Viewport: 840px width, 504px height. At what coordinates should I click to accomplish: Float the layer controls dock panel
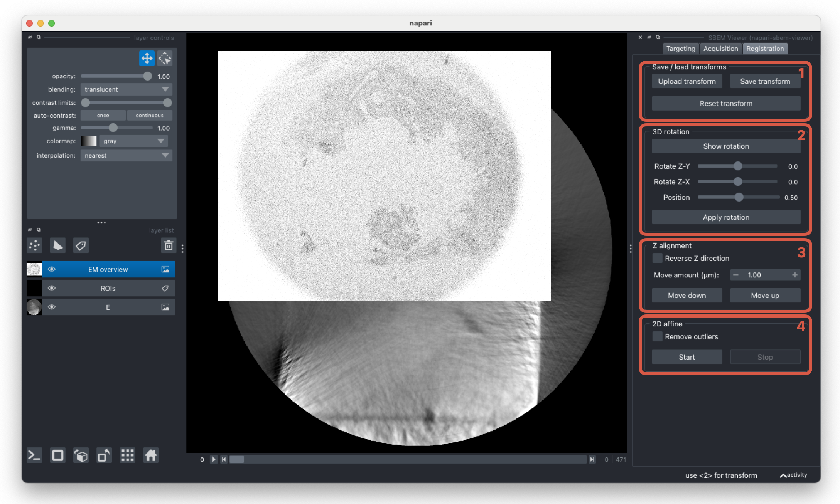pyautogui.click(x=39, y=37)
